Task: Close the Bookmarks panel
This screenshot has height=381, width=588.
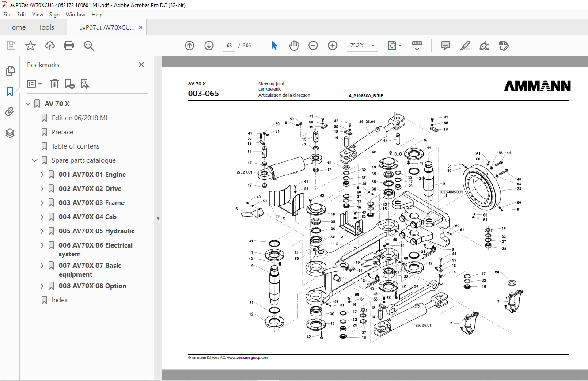Action: tap(141, 65)
